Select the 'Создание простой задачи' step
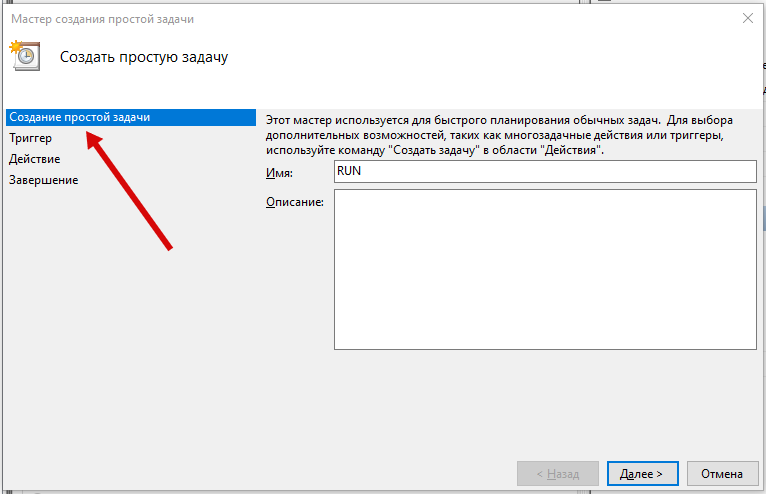 coord(80,117)
